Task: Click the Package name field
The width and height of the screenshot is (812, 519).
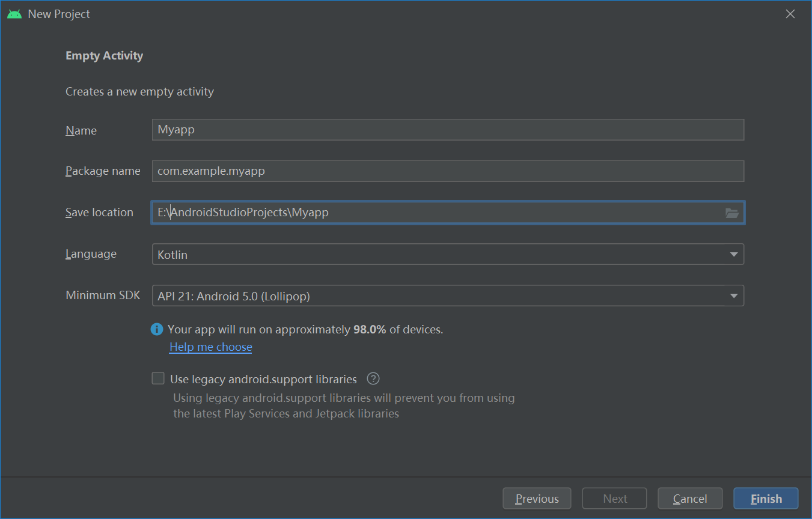Action: click(x=448, y=171)
